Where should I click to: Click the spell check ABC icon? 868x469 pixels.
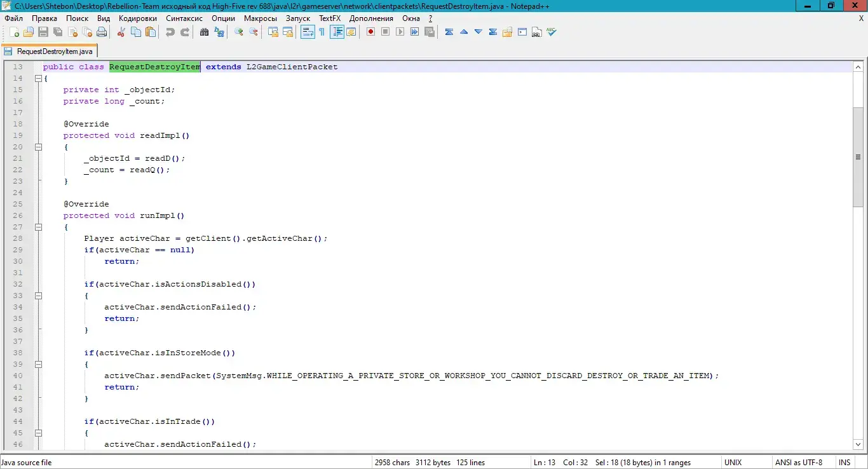552,32
